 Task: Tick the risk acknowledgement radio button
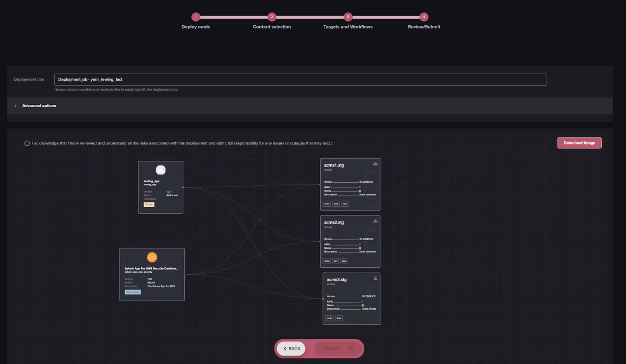pos(27,143)
